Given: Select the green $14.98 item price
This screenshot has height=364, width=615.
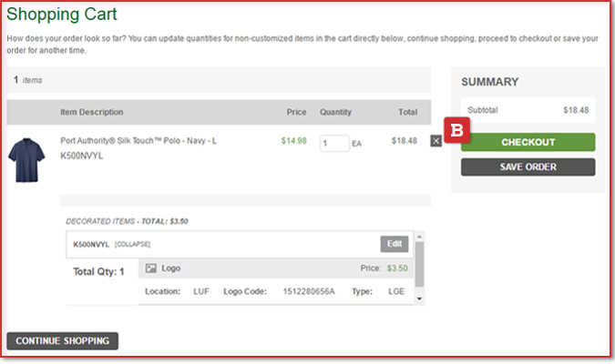Looking at the screenshot, I should (293, 141).
